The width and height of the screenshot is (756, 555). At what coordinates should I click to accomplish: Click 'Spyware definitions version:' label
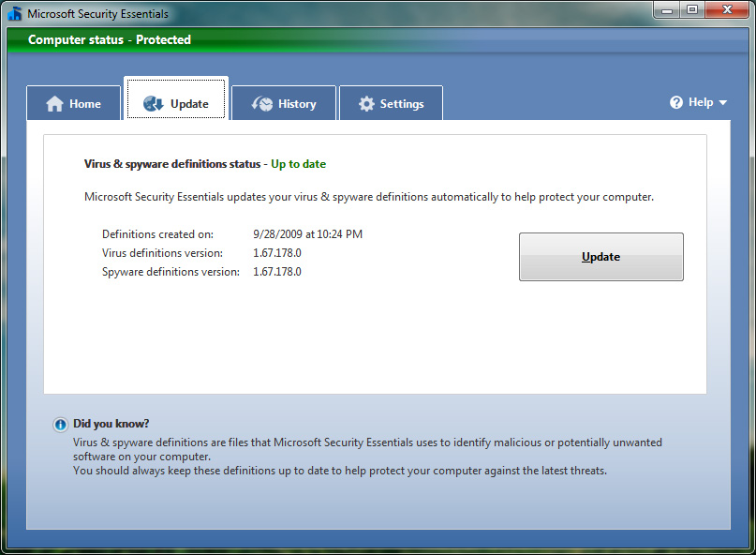170,272
